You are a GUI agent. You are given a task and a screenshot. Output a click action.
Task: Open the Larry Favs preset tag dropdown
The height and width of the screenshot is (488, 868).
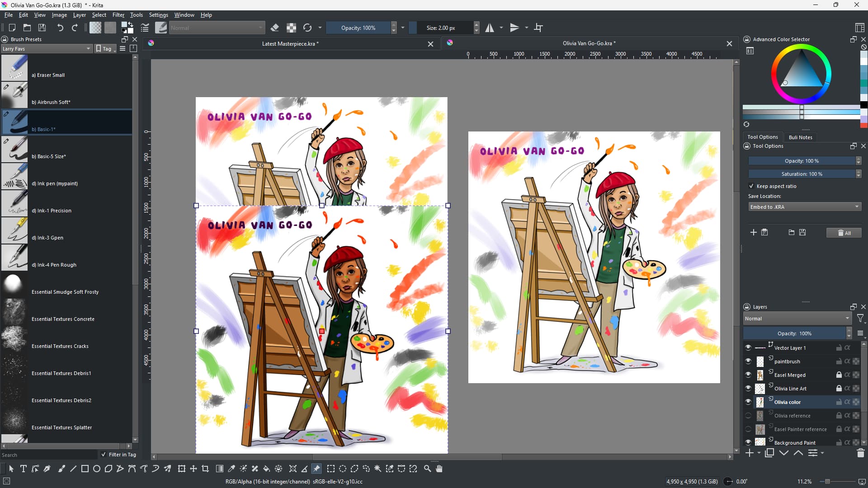click(x=46, y=49)
